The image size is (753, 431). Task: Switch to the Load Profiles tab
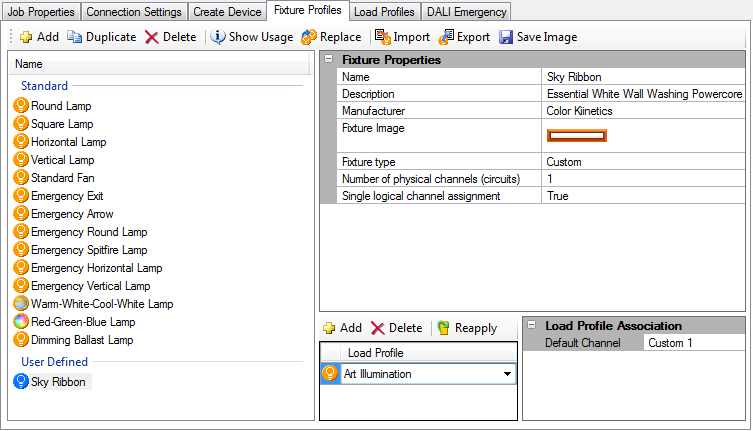coord(384,12)
